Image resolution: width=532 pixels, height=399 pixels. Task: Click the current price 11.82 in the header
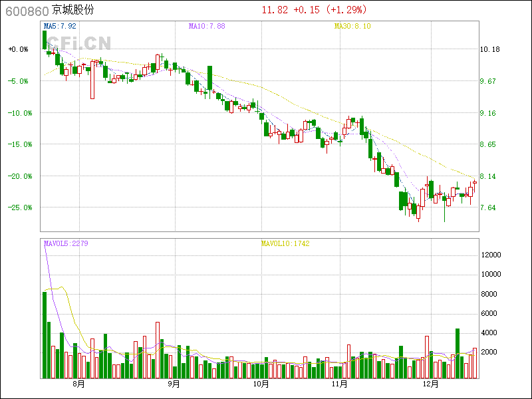point(275,10)
